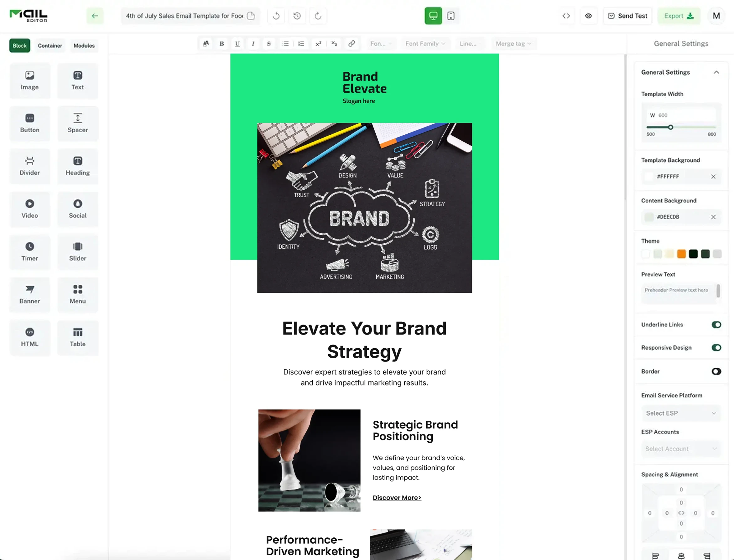This screenshot has width=734, height=560.
Task: Click the Export button
Action: coord(679,16)
